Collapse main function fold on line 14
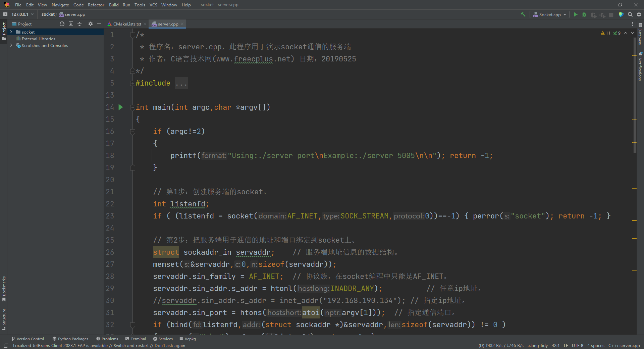The image size is (644, 349). click(x=132, y=107)
